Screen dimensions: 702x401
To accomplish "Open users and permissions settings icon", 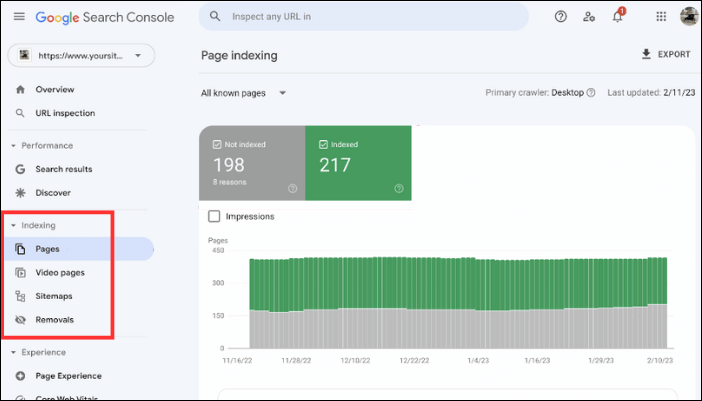I will [x=589, y=17].
